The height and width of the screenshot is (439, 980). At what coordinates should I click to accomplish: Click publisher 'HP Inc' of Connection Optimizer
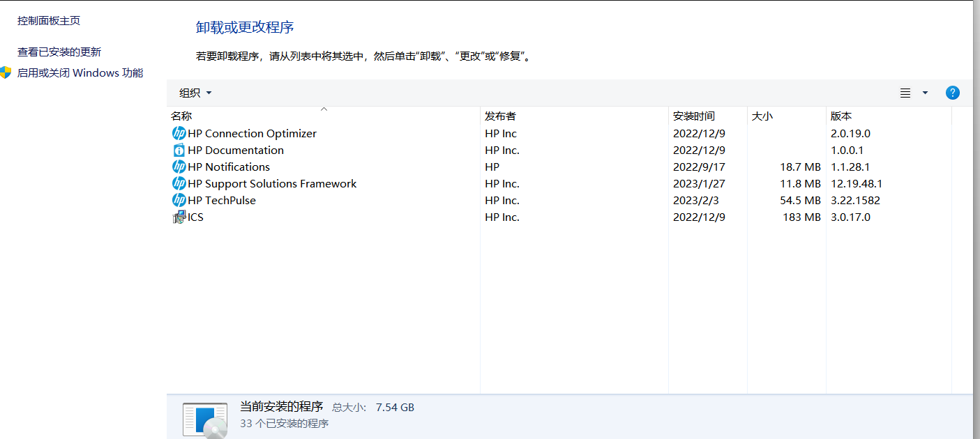pyautogui.click(x=501, y=133)
